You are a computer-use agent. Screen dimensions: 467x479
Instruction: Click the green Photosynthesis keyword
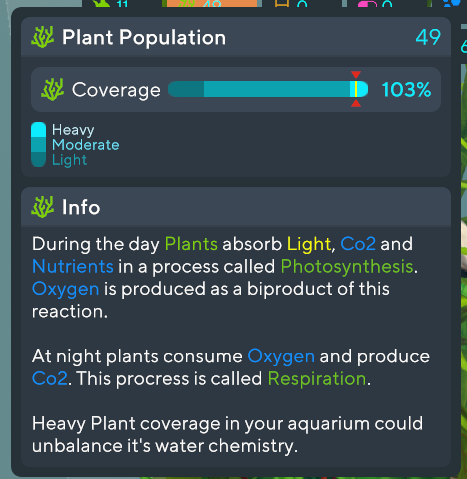tap(347, 266)
